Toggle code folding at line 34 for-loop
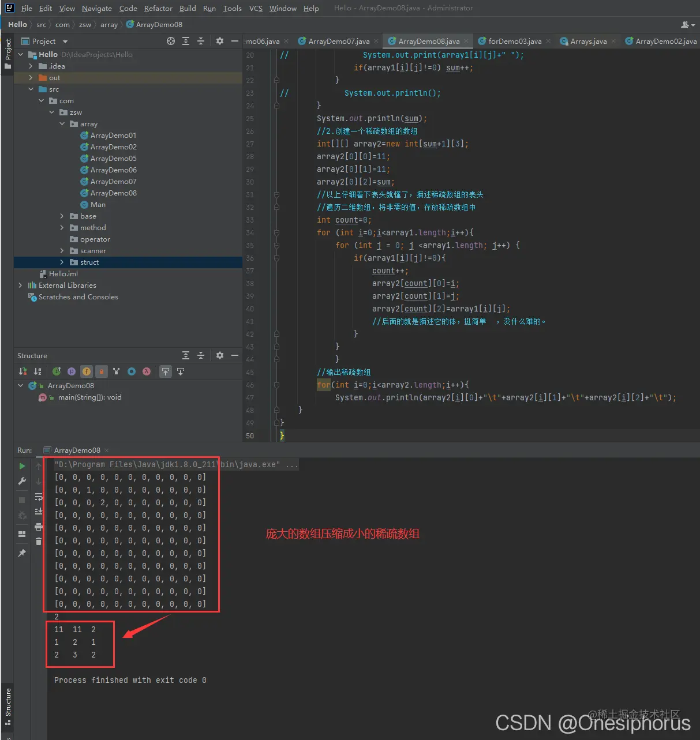The width and height of the screenshot is (700, 740). (276, 233)
